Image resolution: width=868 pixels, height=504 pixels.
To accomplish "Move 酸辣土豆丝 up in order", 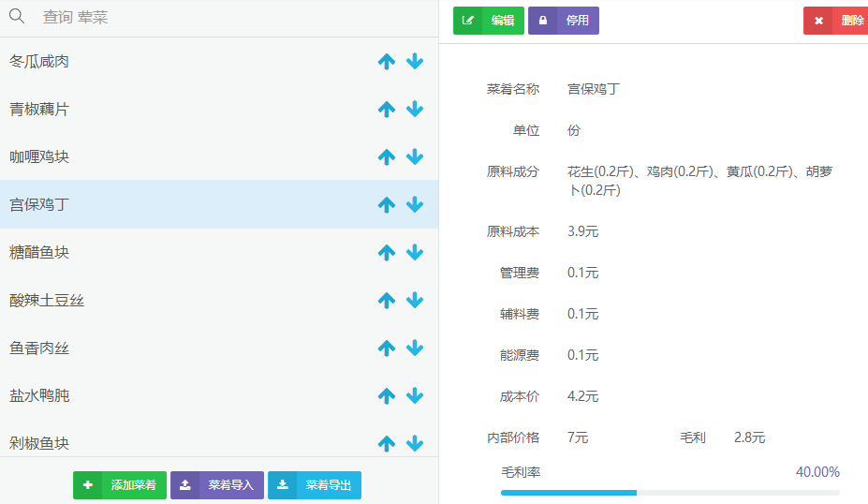I will click(387, 301).
